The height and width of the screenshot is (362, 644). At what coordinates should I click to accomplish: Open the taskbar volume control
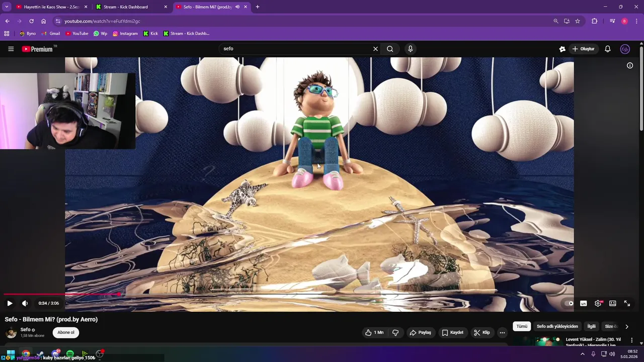click(612, 354)
